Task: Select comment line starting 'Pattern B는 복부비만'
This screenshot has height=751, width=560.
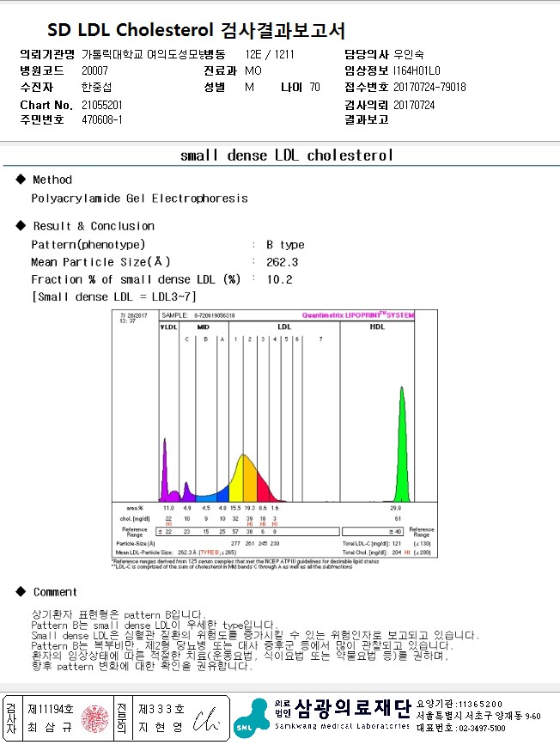Action: (x=242, y=645)
